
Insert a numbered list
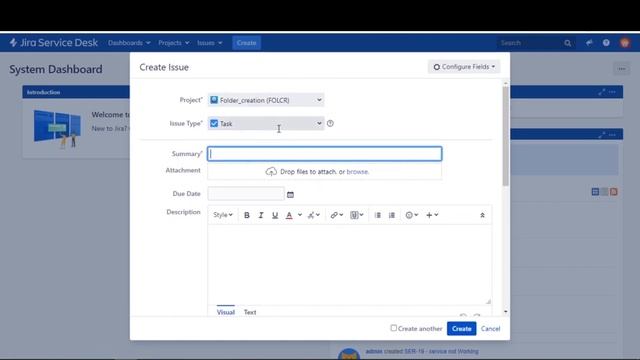click(392, 215)
